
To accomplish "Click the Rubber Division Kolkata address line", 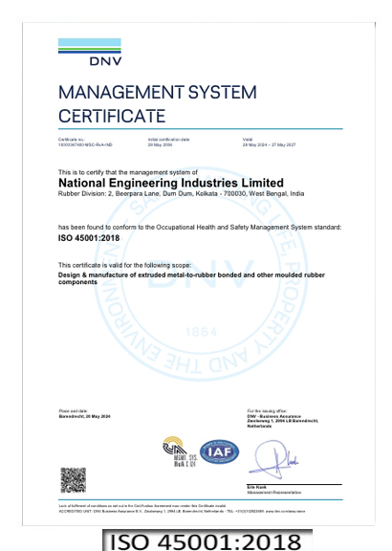I will coord(182,193).
